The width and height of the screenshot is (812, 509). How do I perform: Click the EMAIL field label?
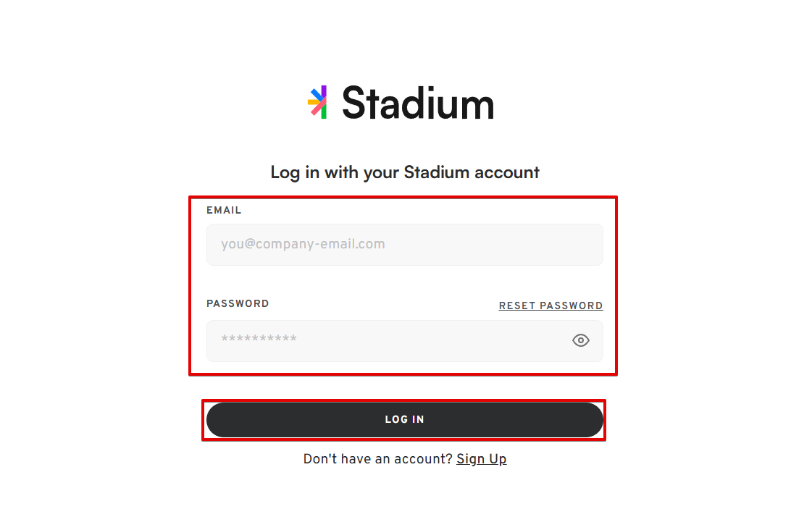(224, 210)
